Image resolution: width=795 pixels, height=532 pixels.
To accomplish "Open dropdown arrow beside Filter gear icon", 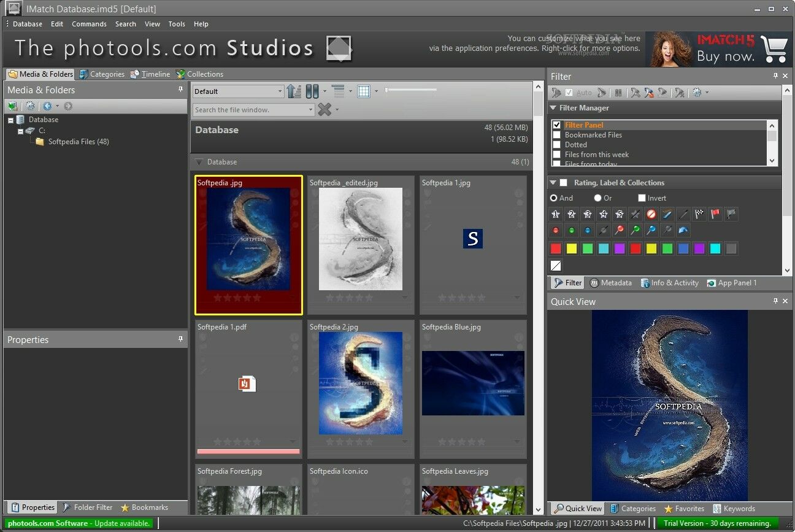I will (707, 93).
